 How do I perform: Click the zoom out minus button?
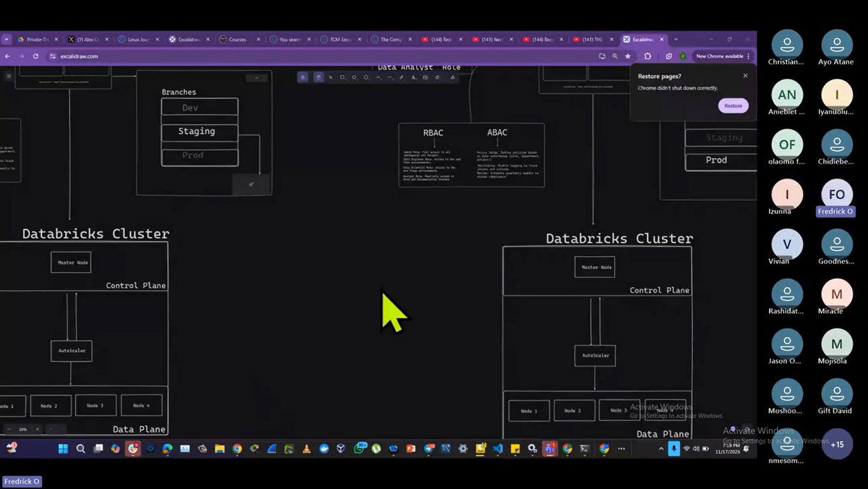coord(9,429)
